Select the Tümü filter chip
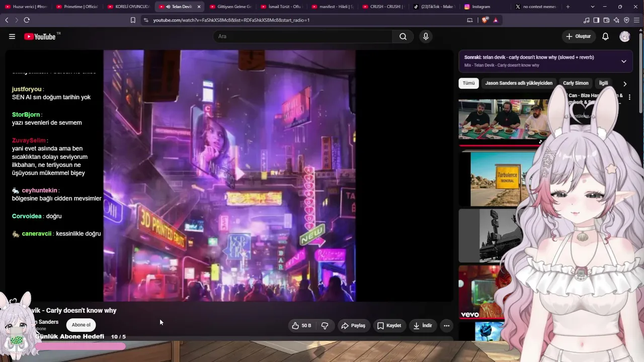 [468, 83]
